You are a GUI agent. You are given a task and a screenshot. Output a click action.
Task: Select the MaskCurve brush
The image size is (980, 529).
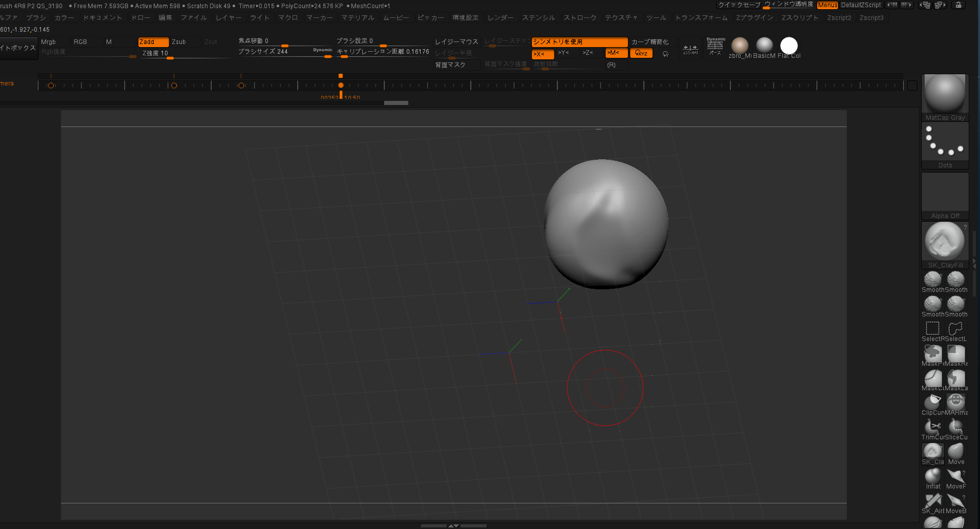coord(932,380)
